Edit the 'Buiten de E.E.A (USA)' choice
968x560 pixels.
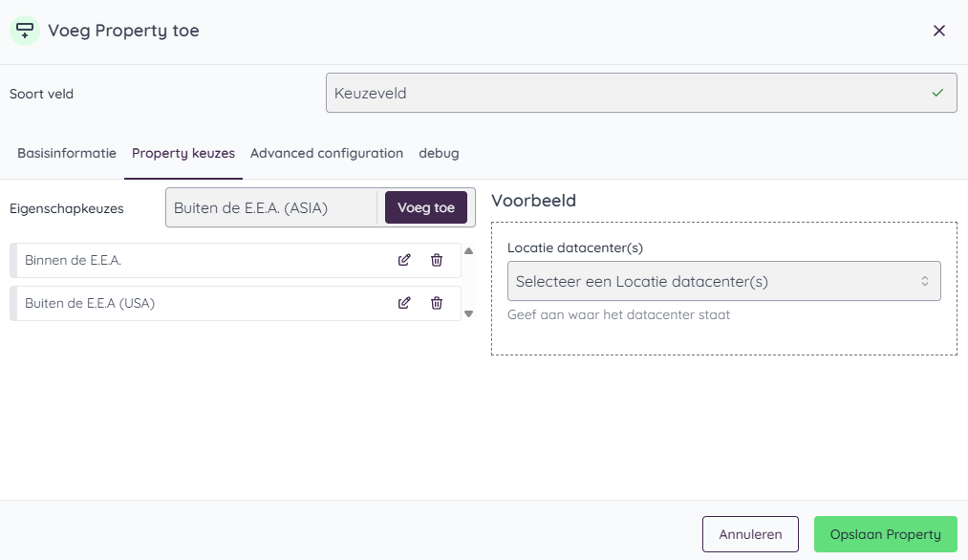(404, 303)
